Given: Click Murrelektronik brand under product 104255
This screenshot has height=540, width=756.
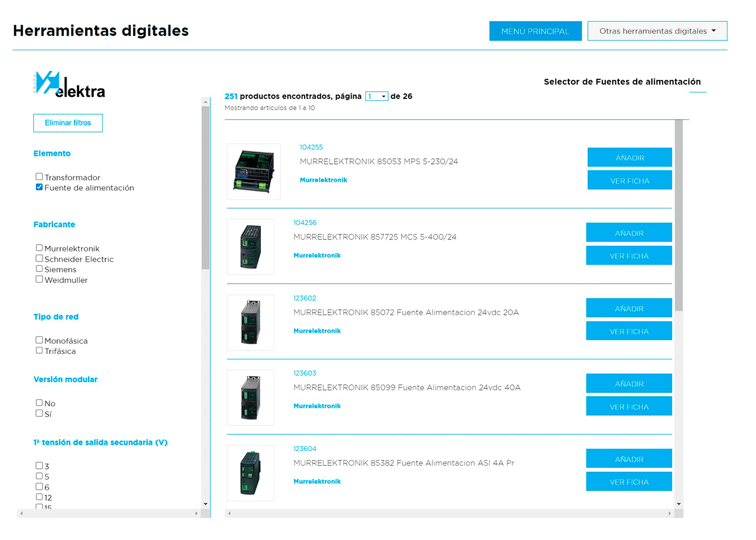Looking at the screenshot, I should (x=324, y=180).
